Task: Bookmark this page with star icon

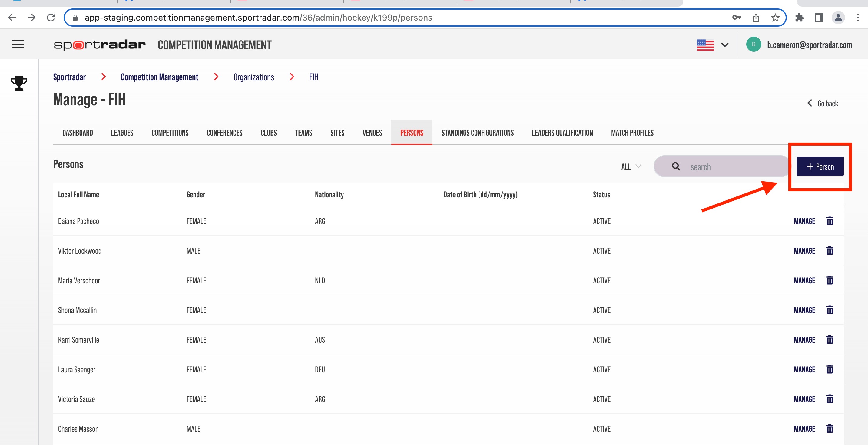Action: pyautogui.click(x=775, y=18)
